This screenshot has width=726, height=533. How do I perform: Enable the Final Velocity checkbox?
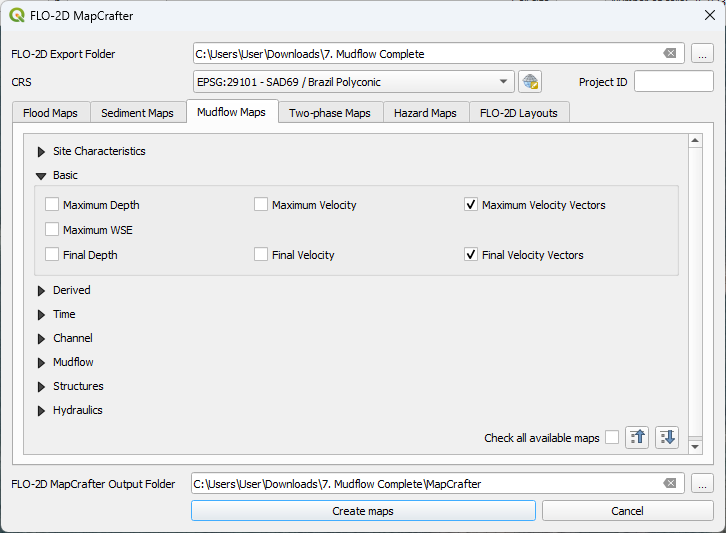261,255
